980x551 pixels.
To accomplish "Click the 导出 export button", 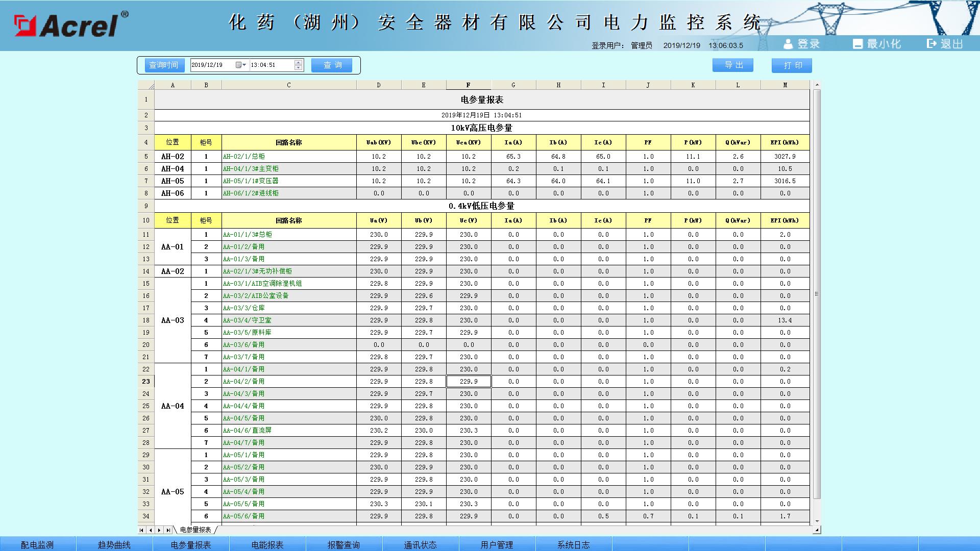I will click(x=733, y=65).
